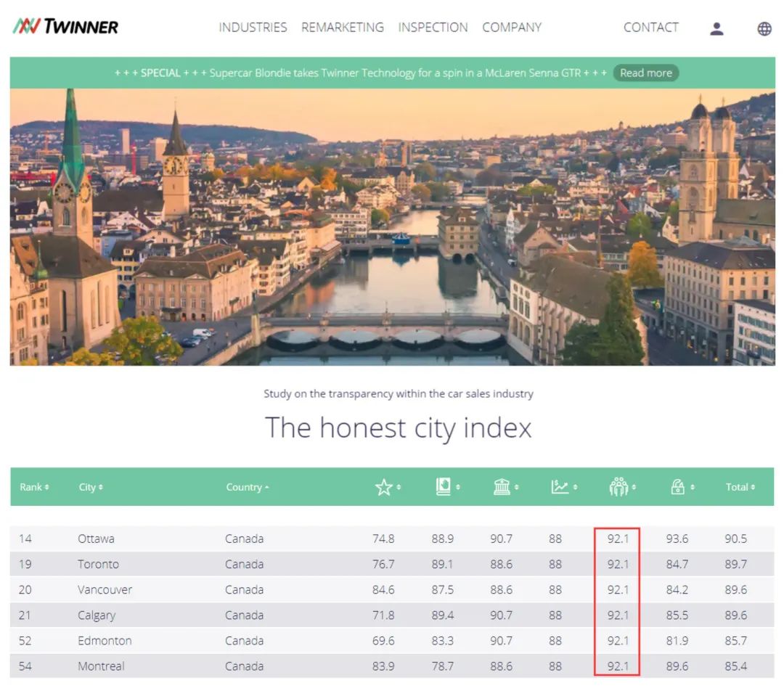Sort by the people group column icon
784x688 pixels.
[x=618, y=486]
